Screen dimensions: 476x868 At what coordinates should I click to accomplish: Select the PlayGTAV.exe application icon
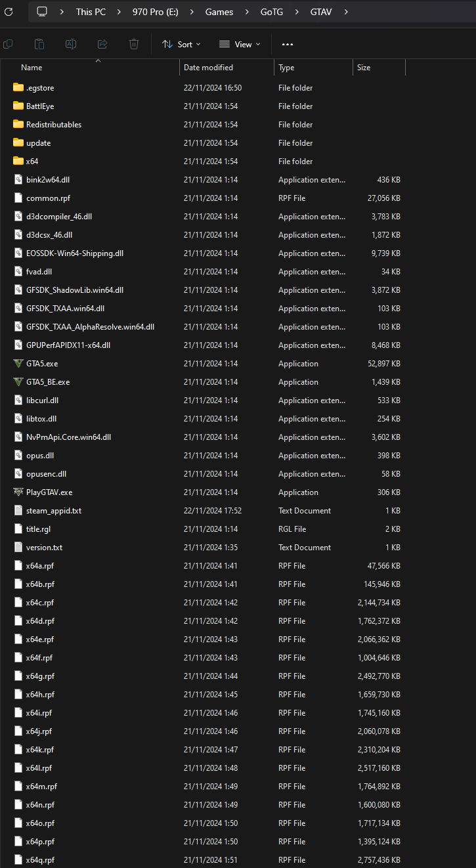(x=18, y=492)
